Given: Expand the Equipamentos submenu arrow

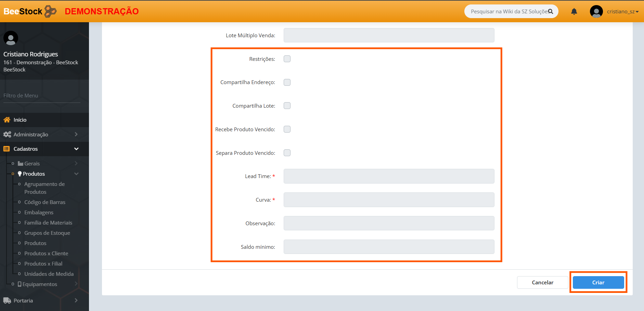Looking at the screenshot, I should [x=76, y=284].
